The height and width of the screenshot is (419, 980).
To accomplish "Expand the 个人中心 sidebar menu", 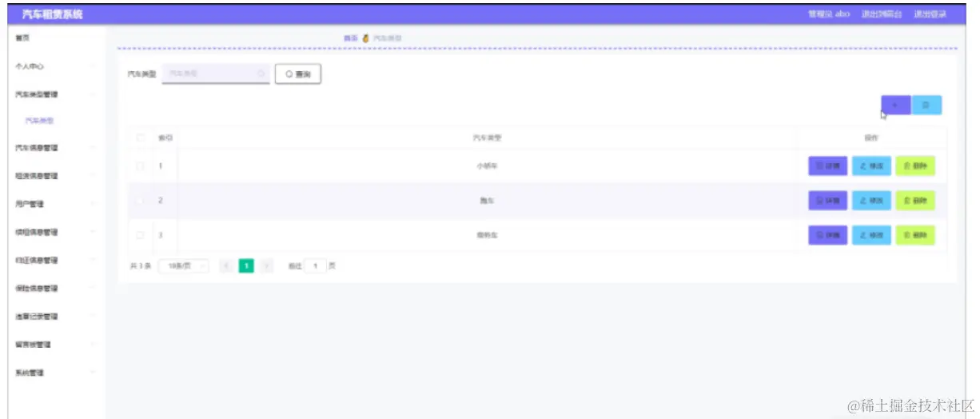I will point(56,66).
